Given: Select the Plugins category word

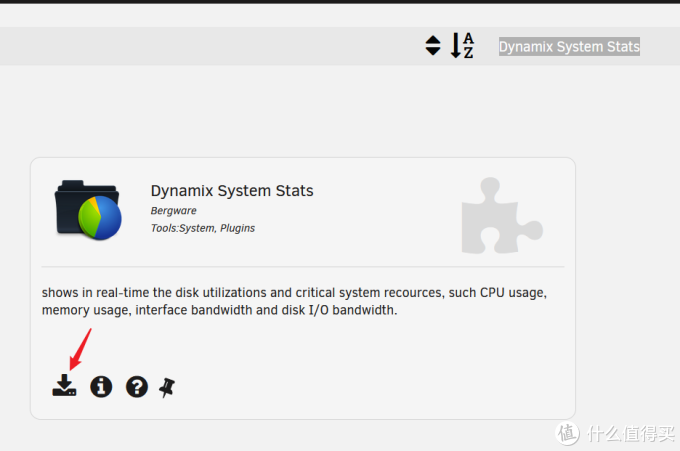Looking at the screenshot, I should [237, 228].
